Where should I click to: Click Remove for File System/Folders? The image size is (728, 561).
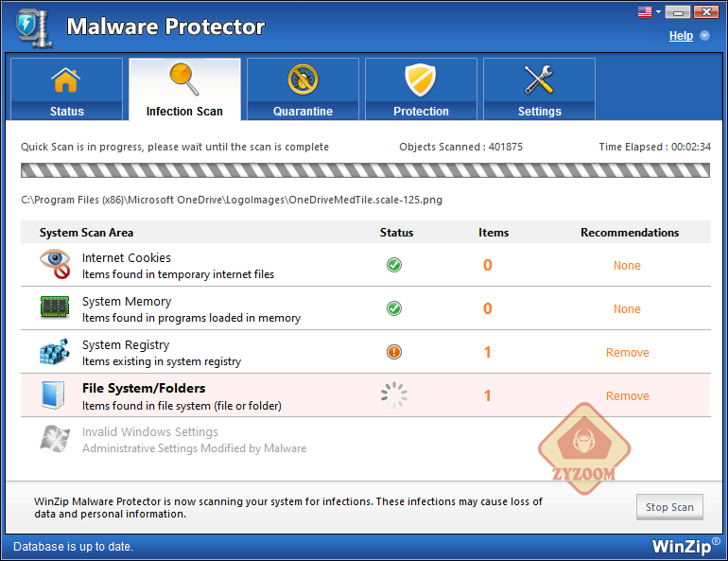click(627, 396)
